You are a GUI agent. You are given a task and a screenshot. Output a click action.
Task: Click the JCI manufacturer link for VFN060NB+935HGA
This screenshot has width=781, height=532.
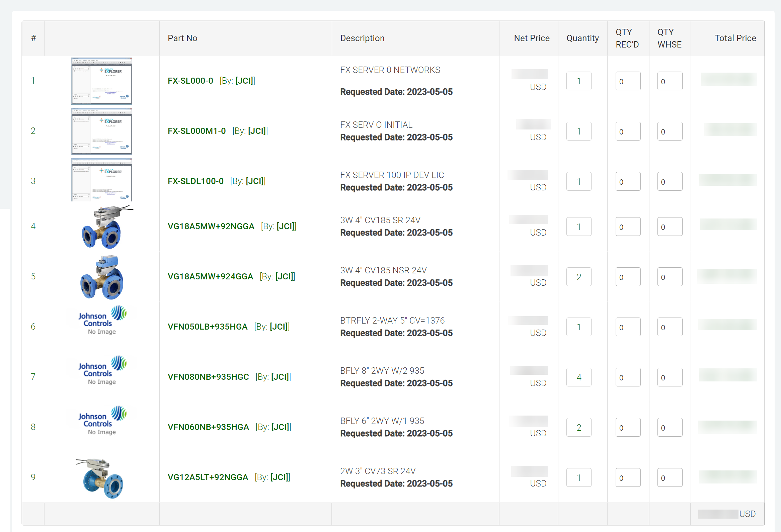[x=280, y=427]
